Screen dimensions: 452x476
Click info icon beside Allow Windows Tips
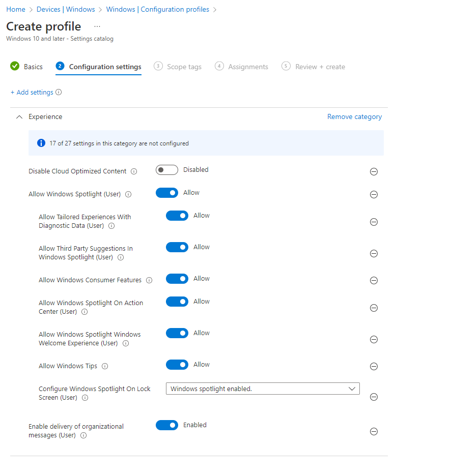point(105,366)
